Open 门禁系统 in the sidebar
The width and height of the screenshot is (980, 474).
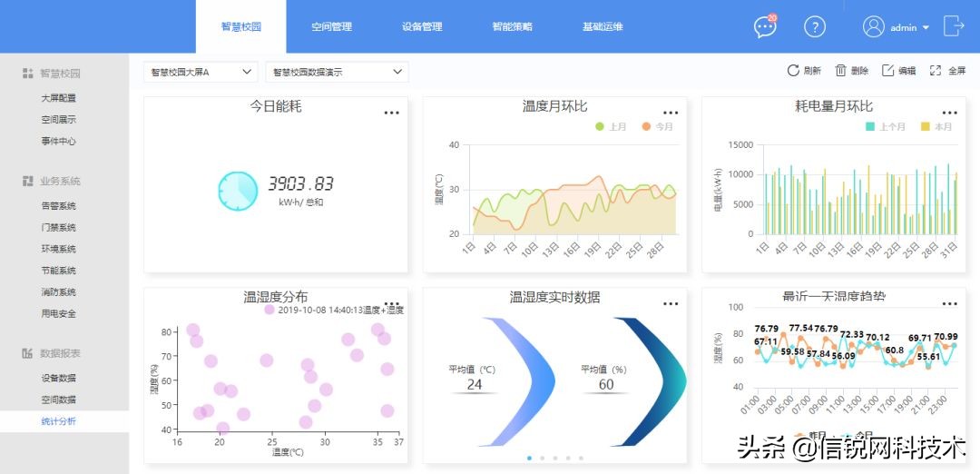(x=59, y=228)
